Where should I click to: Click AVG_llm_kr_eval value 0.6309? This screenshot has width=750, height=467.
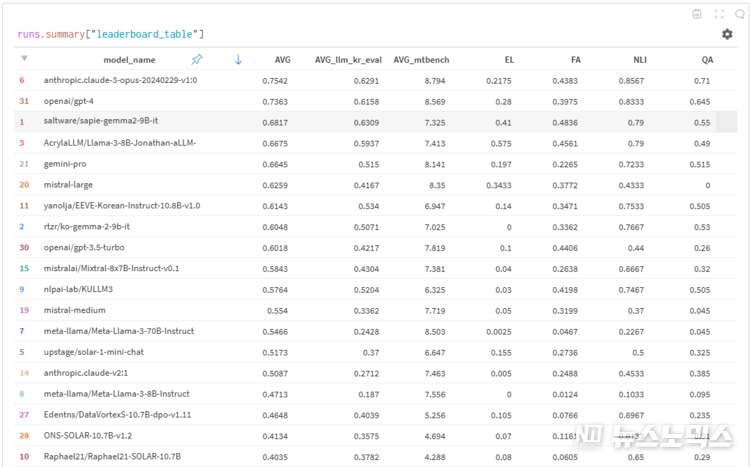[366, 122]
